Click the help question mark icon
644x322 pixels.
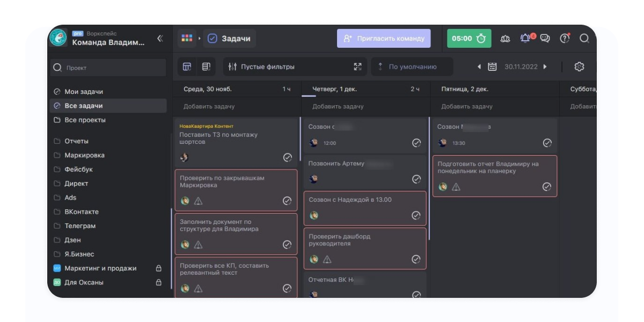(x=564, y=39)
